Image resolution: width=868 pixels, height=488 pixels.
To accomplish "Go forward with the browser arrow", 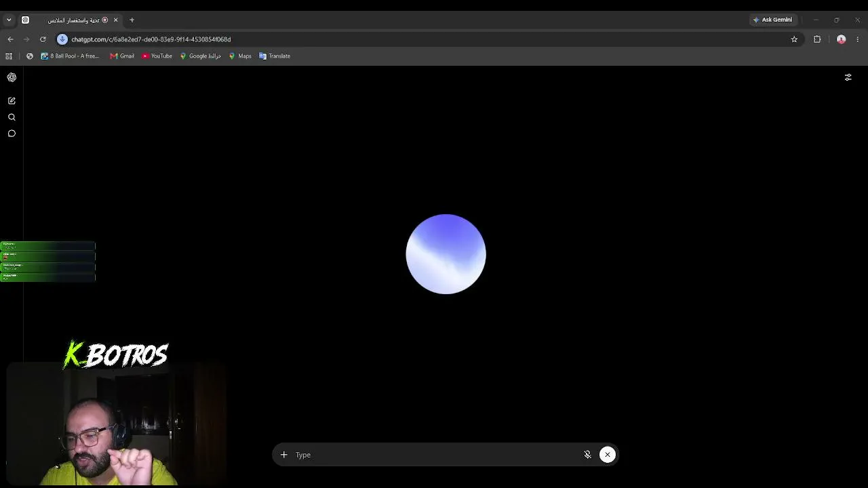I will tap(26, 39).
